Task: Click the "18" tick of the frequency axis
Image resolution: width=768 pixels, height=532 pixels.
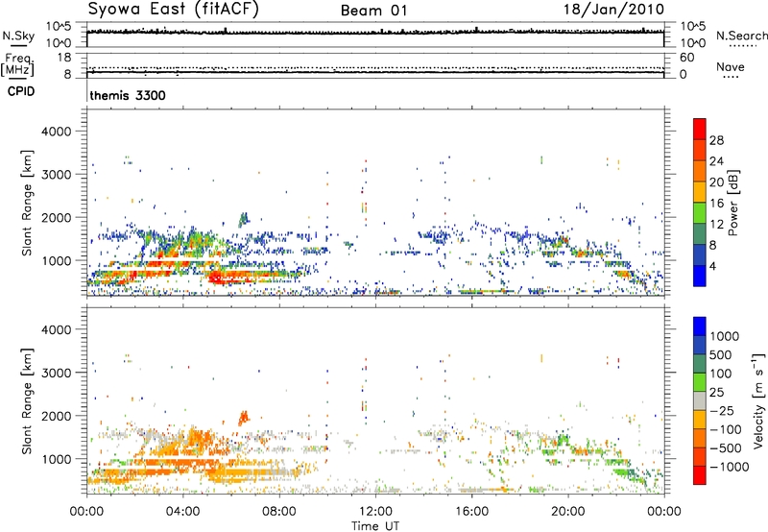Action: tap(64, 58)
